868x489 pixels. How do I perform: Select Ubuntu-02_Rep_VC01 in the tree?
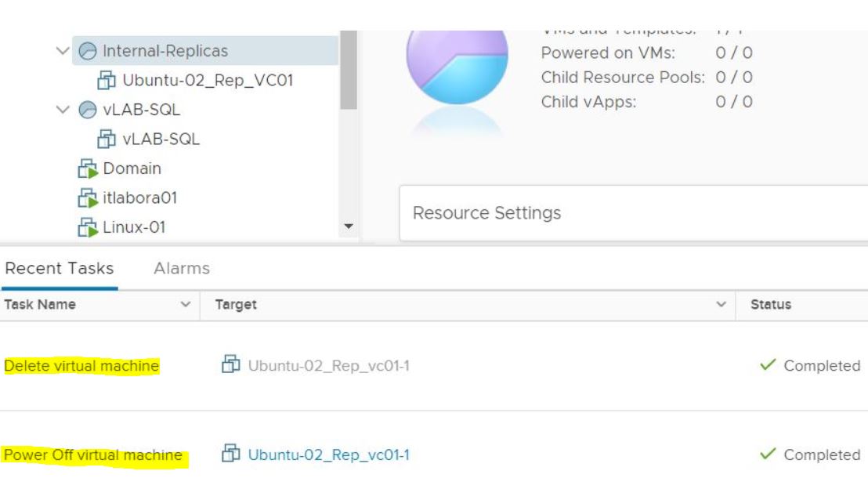click(x=208, y=80)
